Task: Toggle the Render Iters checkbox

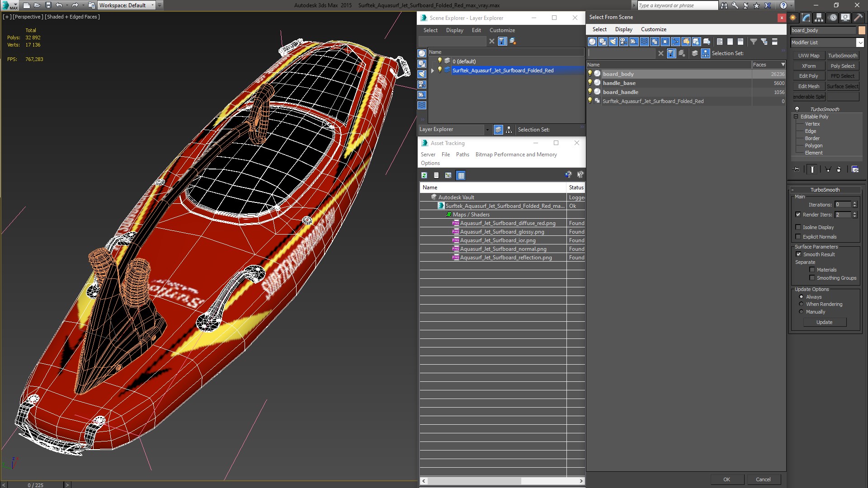Action: point(798,215)
